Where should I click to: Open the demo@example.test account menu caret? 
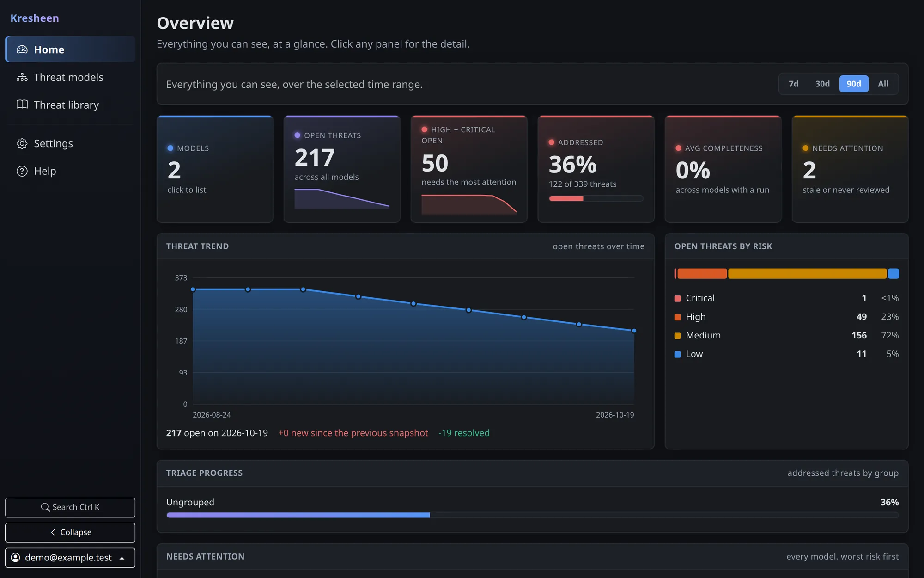click(x=122, y=558)
